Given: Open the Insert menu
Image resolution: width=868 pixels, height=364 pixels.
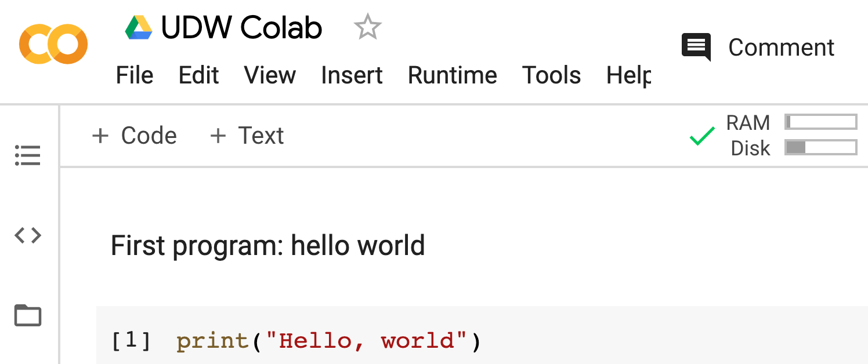Looking at the screenshot, I should click(x=352, y=75).
